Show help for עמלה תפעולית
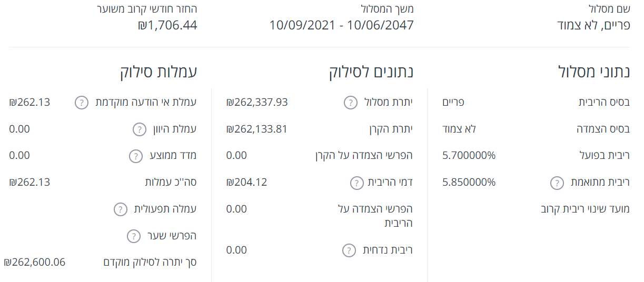644x282 pixels. click(x=121, y=209)
